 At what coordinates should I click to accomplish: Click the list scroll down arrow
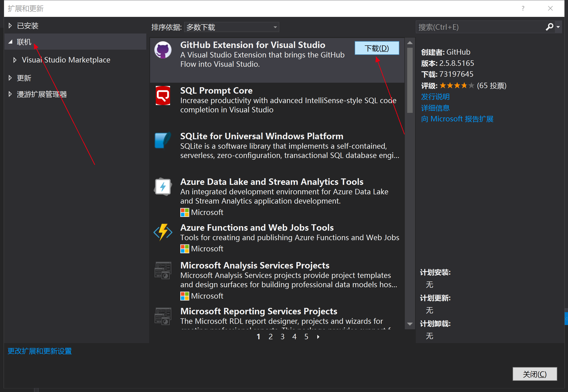coord(410,324)
